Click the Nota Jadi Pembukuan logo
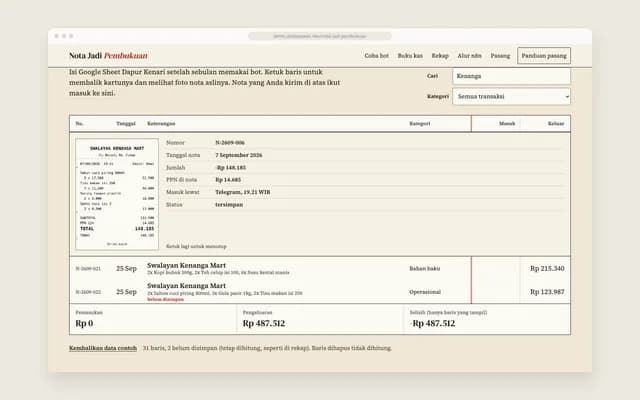This screenshot has width=640, height=400. (x=108, y=56)
